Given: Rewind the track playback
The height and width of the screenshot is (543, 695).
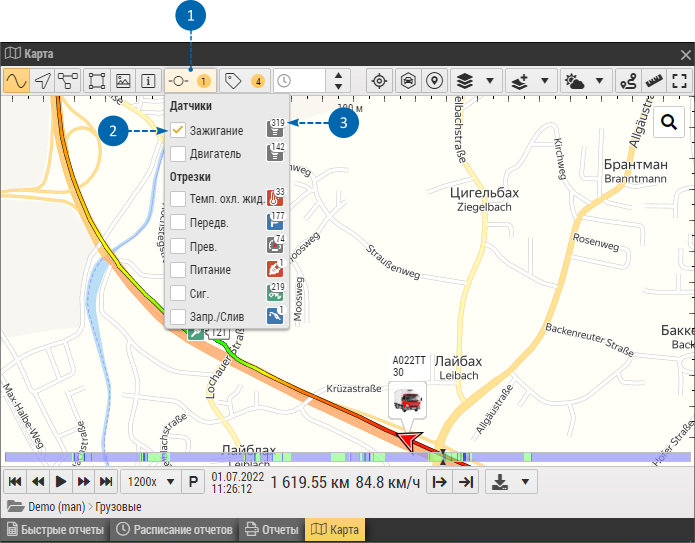Looking at the screenshot, I should 38,482.
